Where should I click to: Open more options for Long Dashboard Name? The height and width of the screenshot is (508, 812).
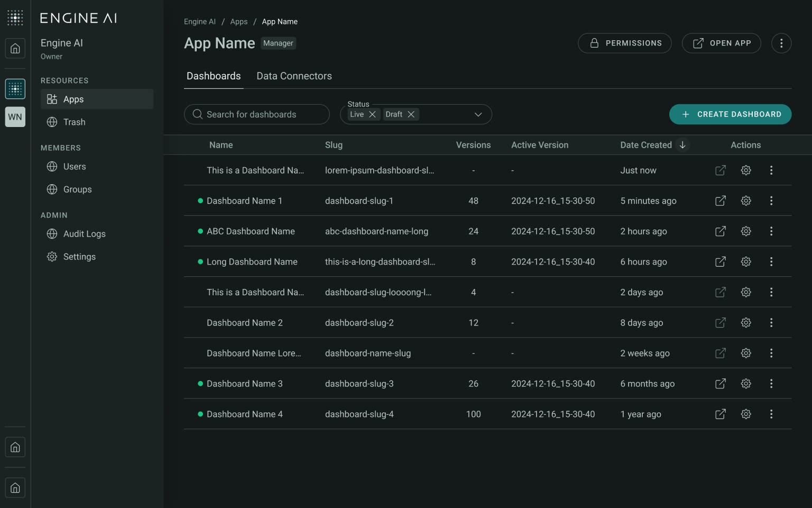771,262
